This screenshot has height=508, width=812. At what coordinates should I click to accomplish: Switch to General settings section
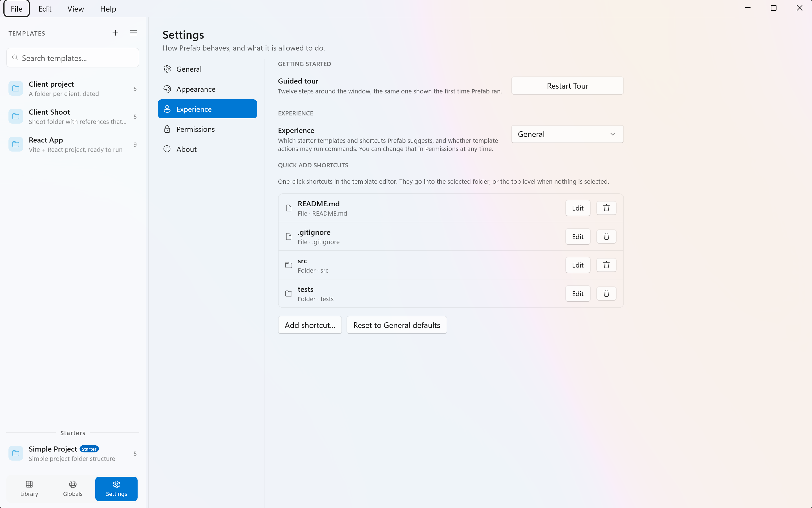[207, 69]
